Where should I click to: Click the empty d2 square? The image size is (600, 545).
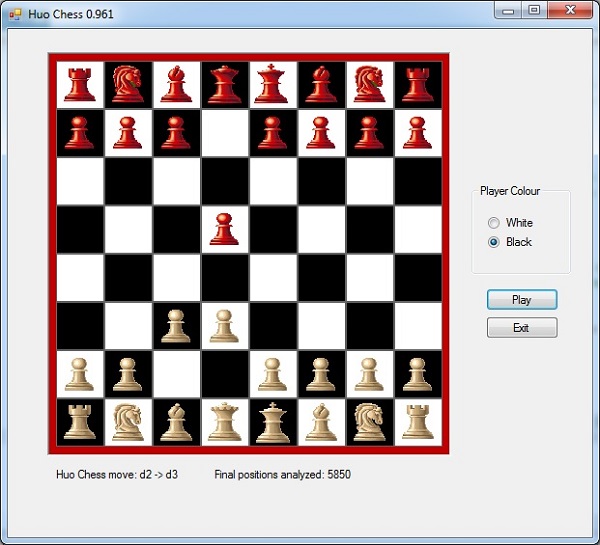coord(225,374)
